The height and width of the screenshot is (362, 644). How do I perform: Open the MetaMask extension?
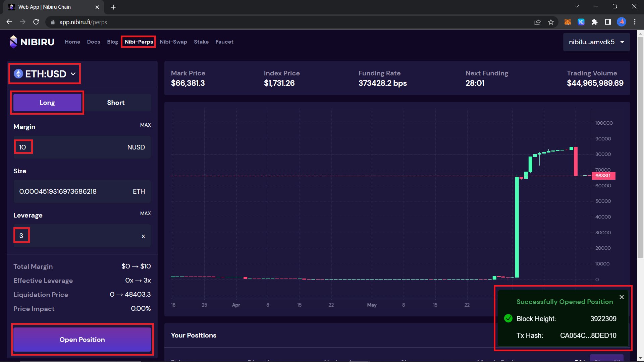(568, 22)
